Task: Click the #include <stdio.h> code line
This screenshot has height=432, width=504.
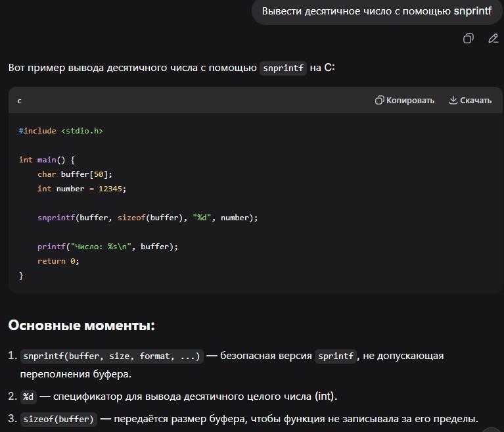Action: pyautogui.click(x=60, y=131)
